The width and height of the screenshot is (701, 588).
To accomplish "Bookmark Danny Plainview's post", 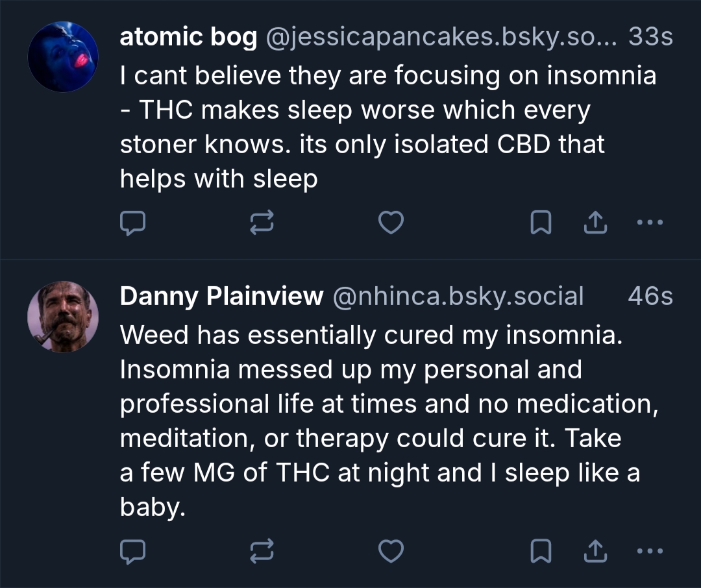I will (x=541, y=552).
